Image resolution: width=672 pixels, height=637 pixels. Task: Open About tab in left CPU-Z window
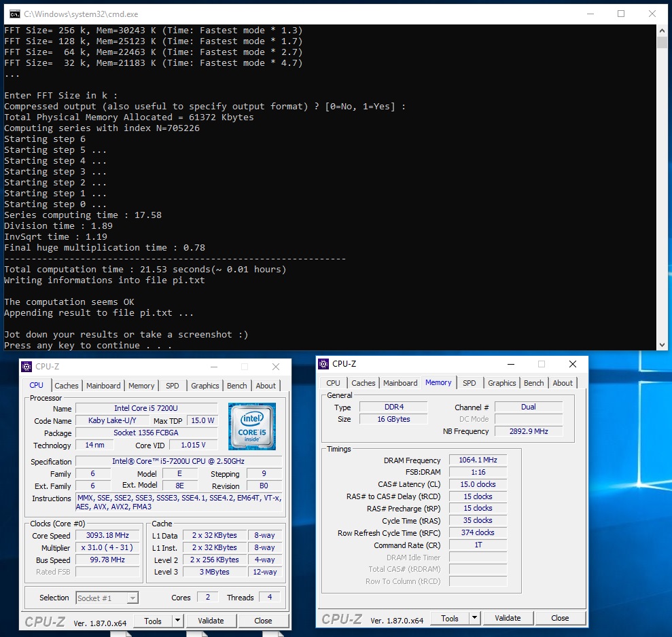[266, 386]
